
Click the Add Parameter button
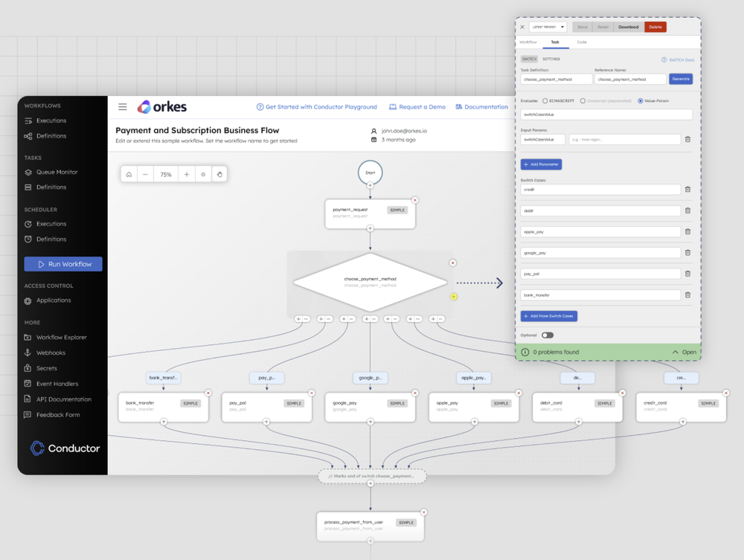click(x=542, y=164)
